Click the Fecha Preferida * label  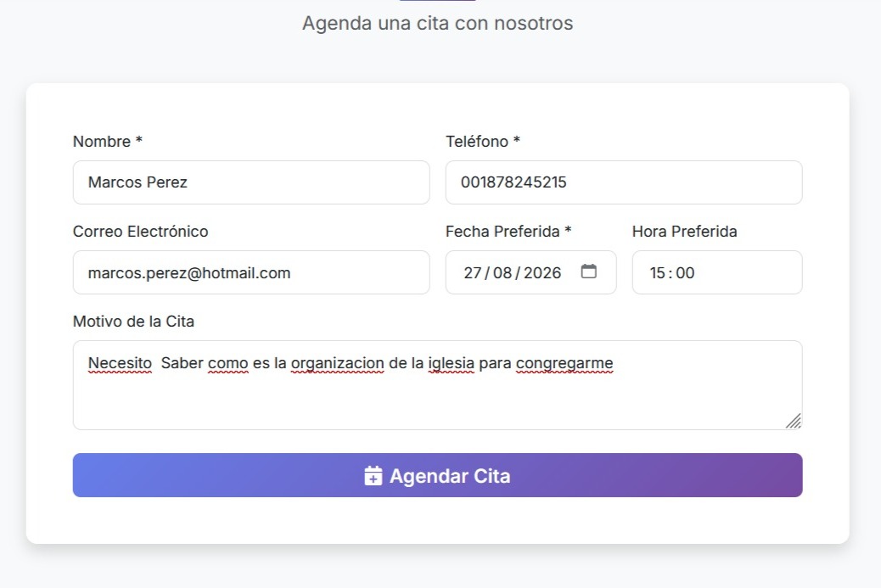click(508, 232)
